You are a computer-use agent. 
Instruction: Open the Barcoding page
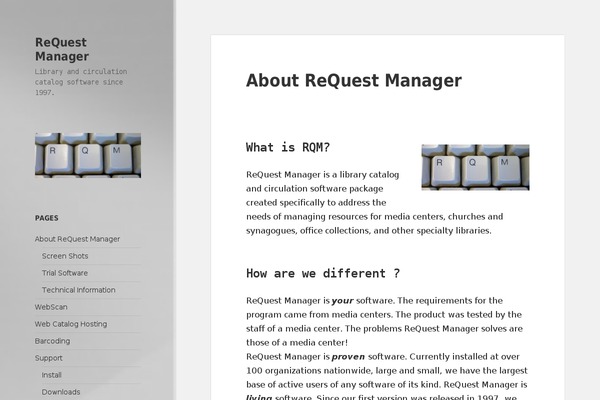coord(52,341)
